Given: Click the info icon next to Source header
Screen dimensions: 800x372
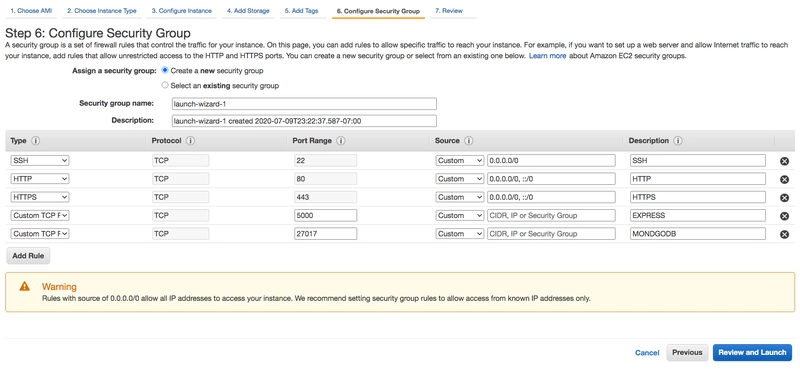Looking at the screenshot, I should point(468,141).
